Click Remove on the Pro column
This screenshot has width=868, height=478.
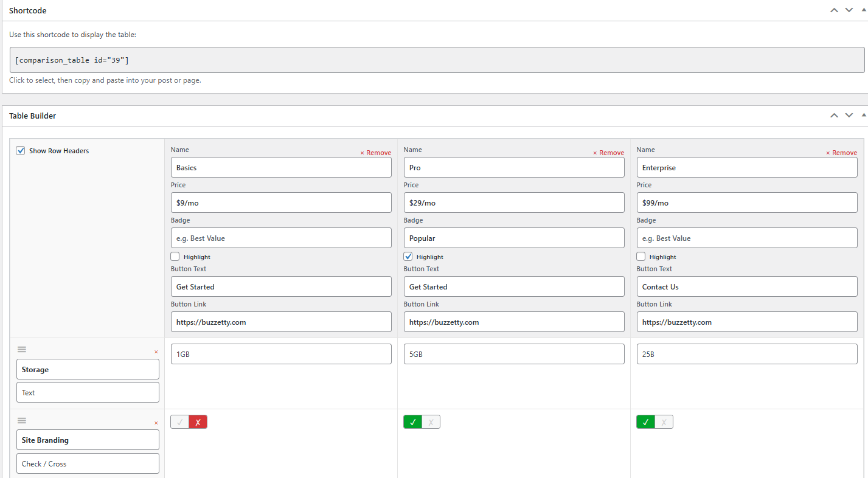(608, 153)
